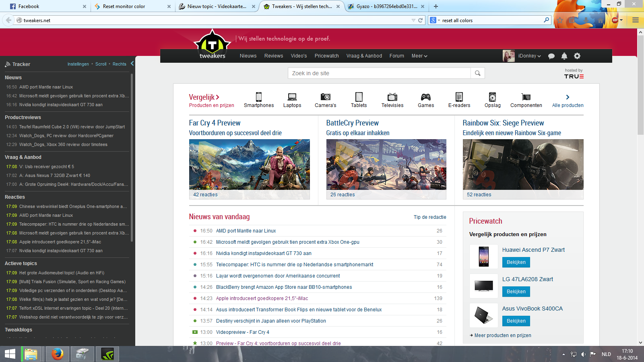Viewport: 644px width, 362px height.
Task: Open the address bar history dropdown arrow
Action: [413, 20]
